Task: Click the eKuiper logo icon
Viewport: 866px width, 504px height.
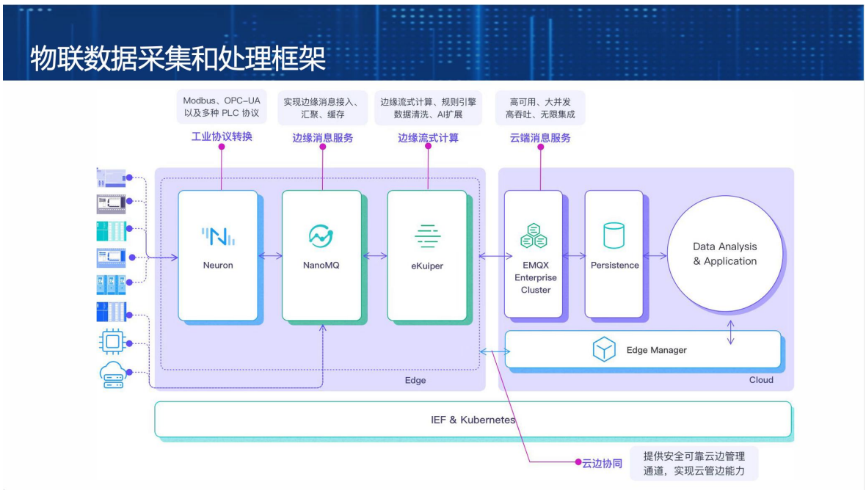Action: [x=427, y=236]
